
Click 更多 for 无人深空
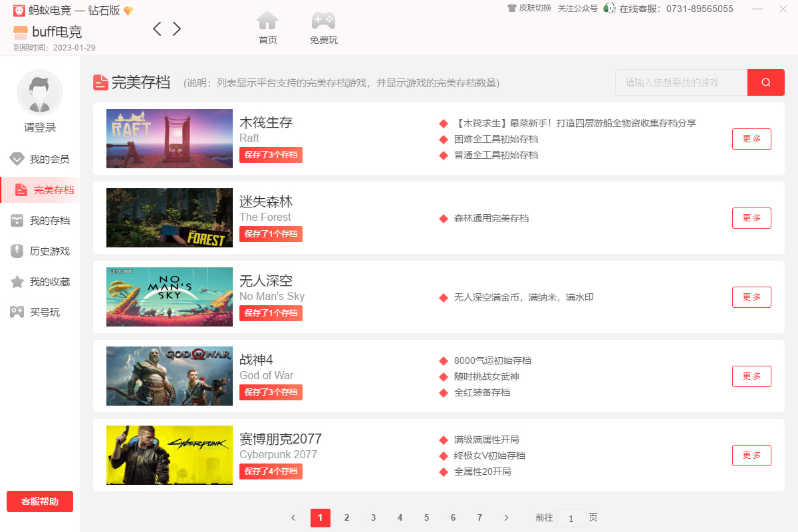point(751,297)
